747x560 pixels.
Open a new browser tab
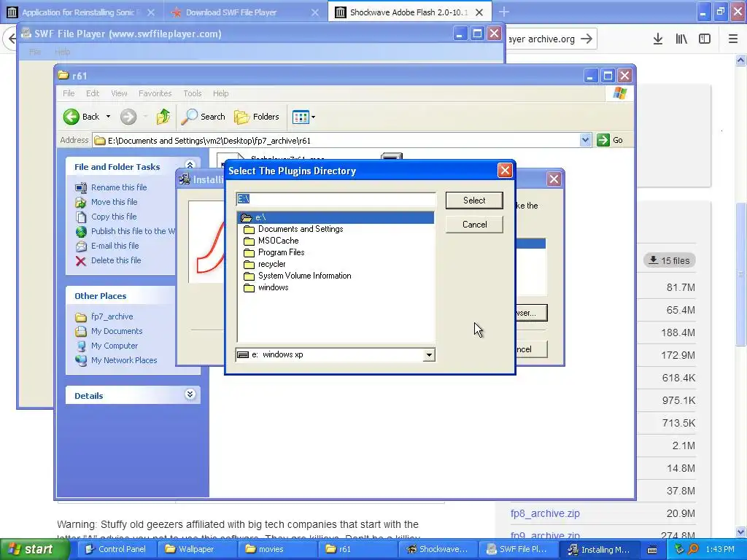tap(503, 12)
